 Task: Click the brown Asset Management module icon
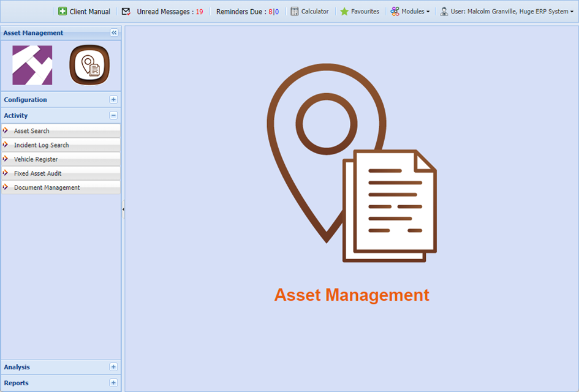click(89, 66)
